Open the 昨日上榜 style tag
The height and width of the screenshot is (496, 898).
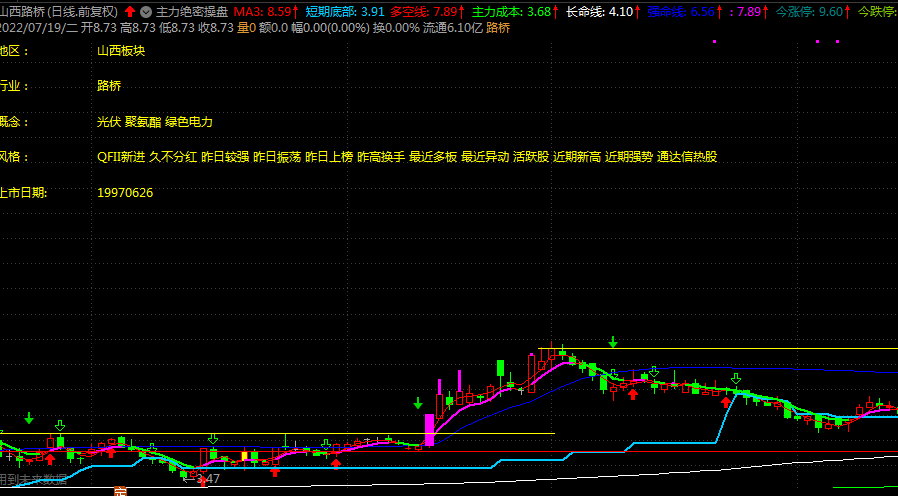(329, 157)
